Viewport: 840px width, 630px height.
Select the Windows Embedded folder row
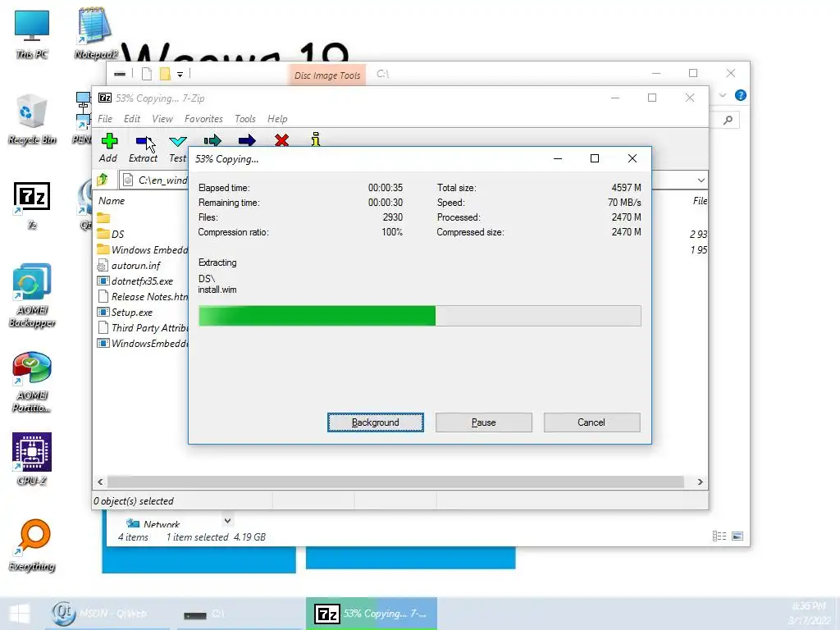pyautogui.click(x=142, y=249)
